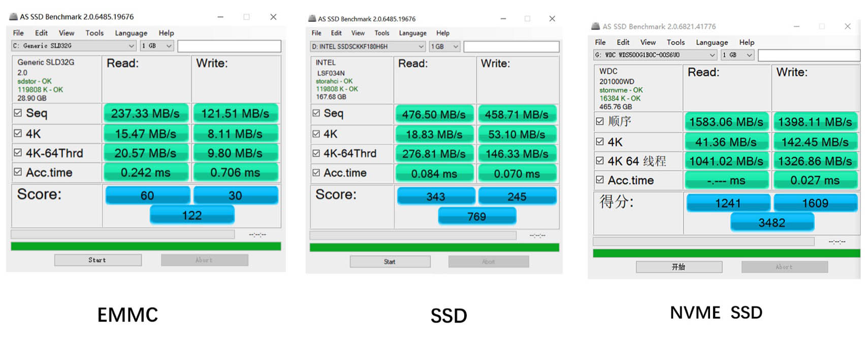Close the Generic SLD32G benchmark window
Screen dimensions: 868x338
tap(273, 17)
